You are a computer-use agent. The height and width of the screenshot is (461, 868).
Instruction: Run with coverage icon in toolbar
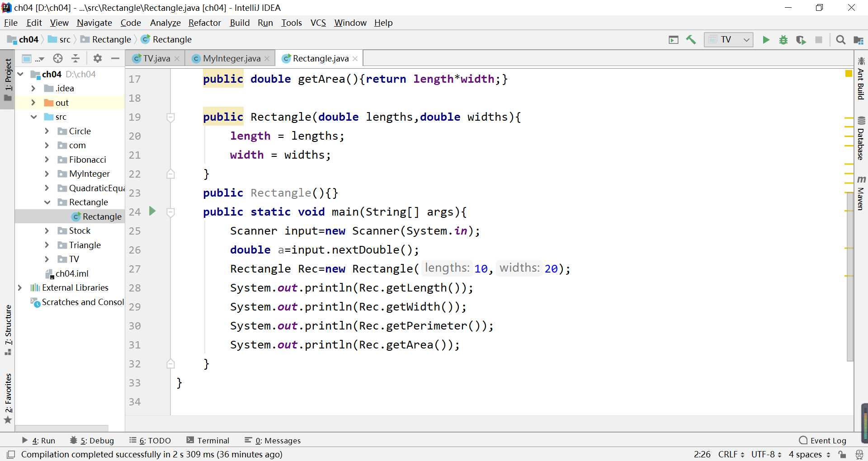(x=801, y=40)
